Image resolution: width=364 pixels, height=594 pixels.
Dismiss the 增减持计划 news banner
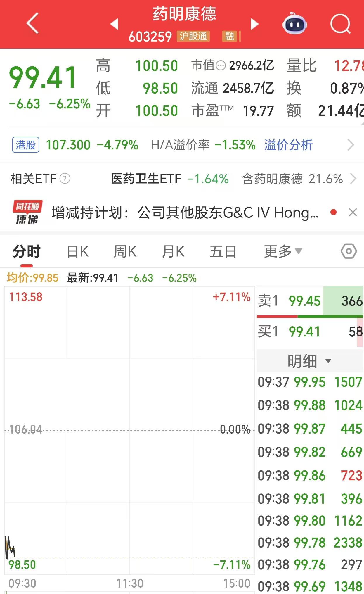[x=353, y=213]
